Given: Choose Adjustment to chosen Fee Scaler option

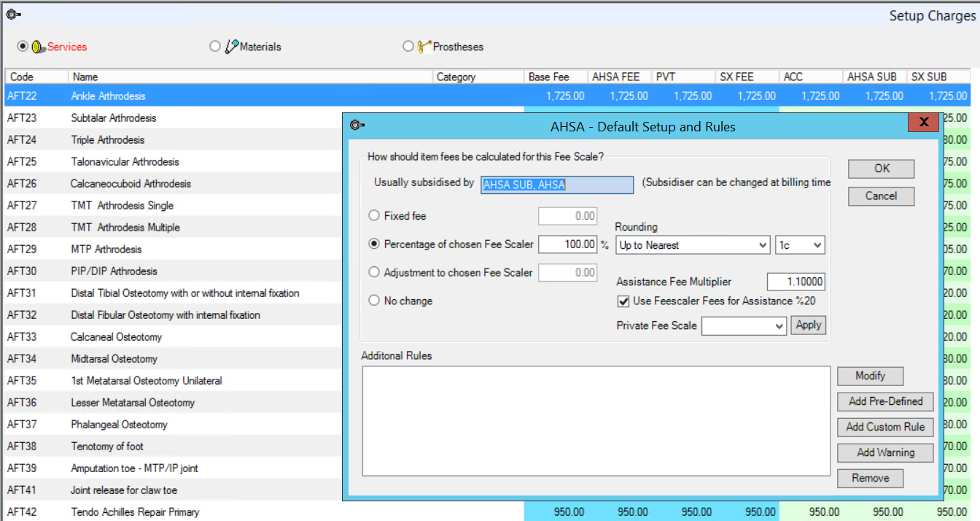Looking at the screenshot, I should 374,272.
